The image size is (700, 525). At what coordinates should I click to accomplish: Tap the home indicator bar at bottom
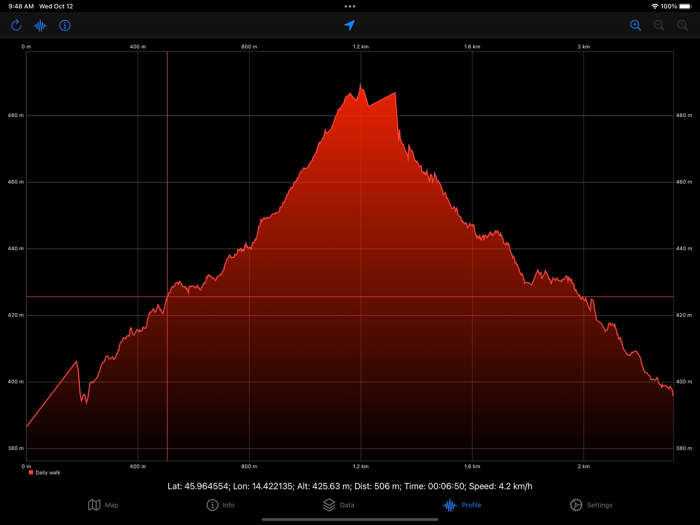tap(350, 520)
